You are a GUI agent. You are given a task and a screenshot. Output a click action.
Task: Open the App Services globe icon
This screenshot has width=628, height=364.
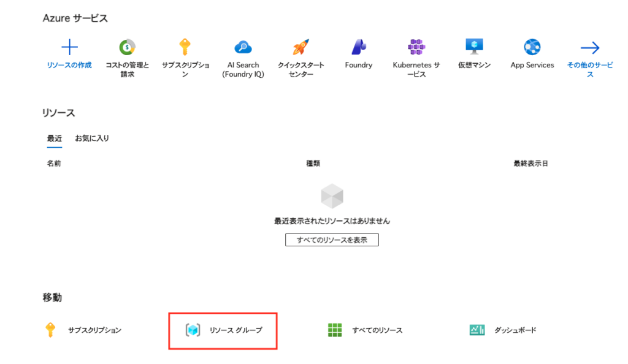[x=532, y=47]
